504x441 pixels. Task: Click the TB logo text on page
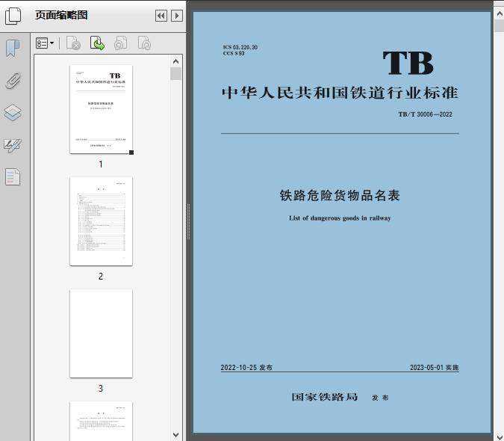[408, 63]
